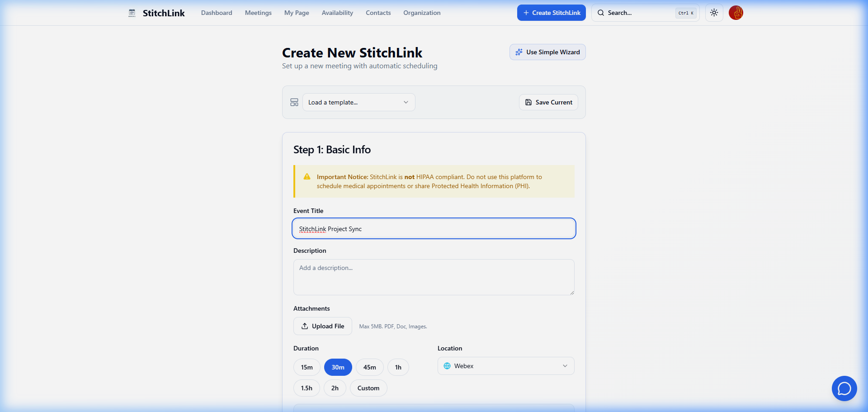Open the Load a template dropdown

[x=359, y=102]
